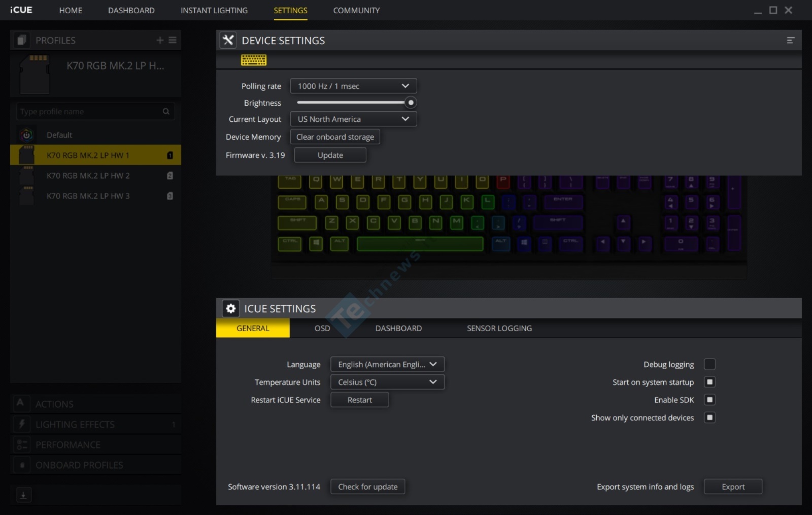Viewport: 812px width, 515px height.
Task: Click storage slot icon of HW 2 profile
Action: click(170, 176)
